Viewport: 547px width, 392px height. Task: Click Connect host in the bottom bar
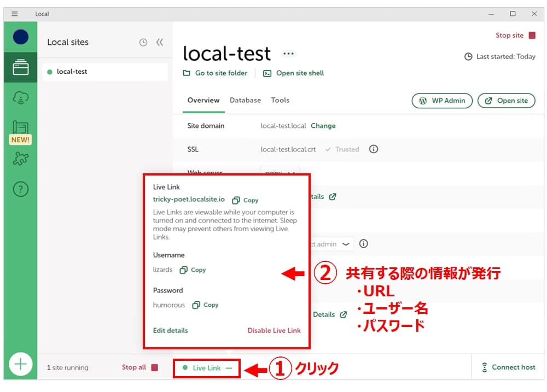508,367
